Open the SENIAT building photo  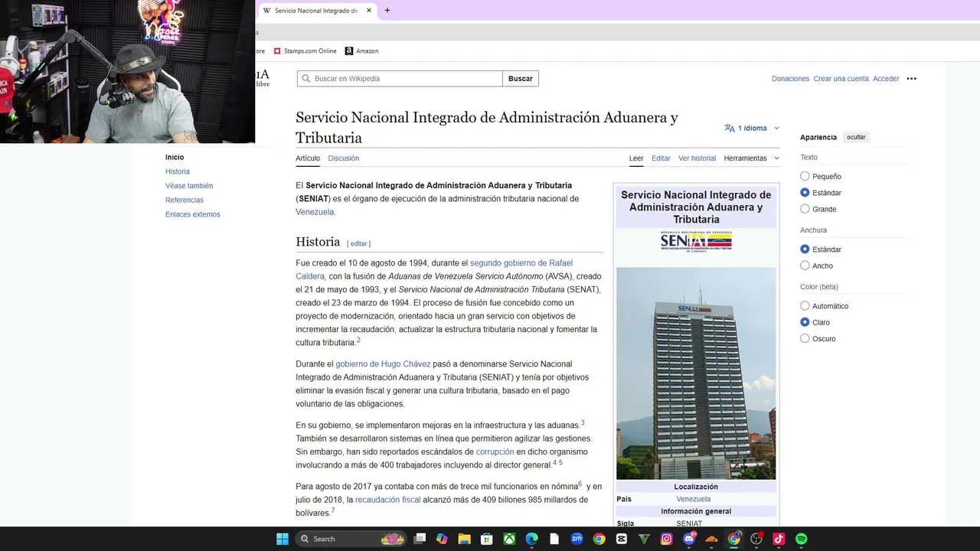(x=696, y=373)
